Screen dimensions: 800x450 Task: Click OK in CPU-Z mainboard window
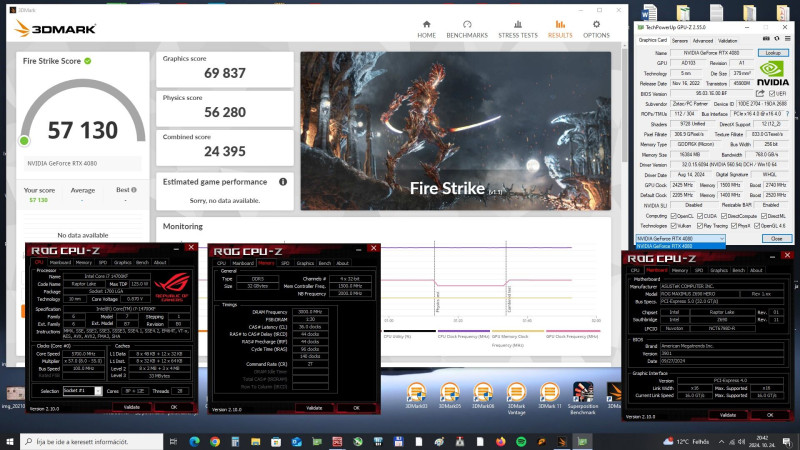coord(769,415)
